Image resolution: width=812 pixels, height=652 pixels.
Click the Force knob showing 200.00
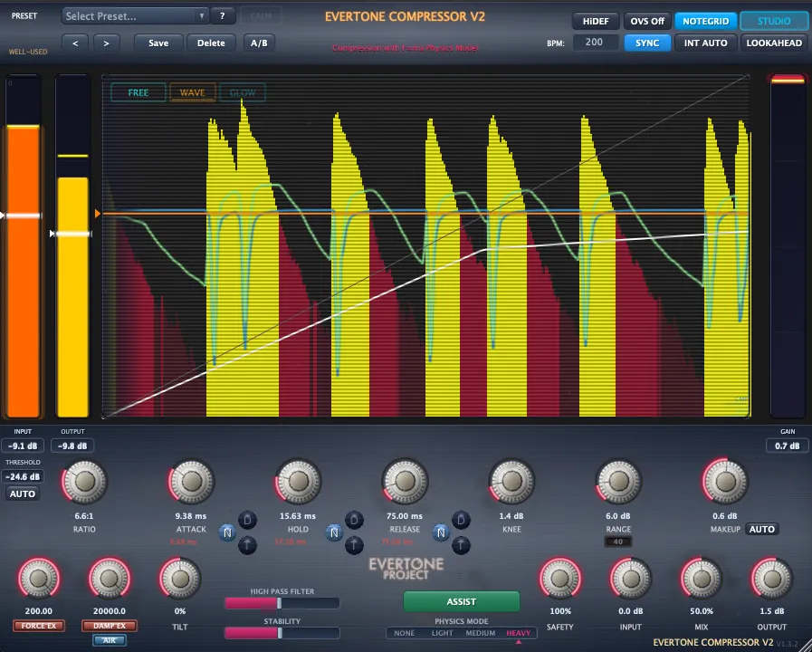pos(39,579)
